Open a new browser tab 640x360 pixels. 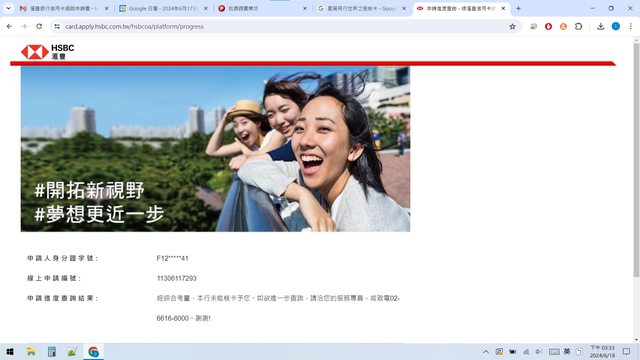tap(518, 8)
